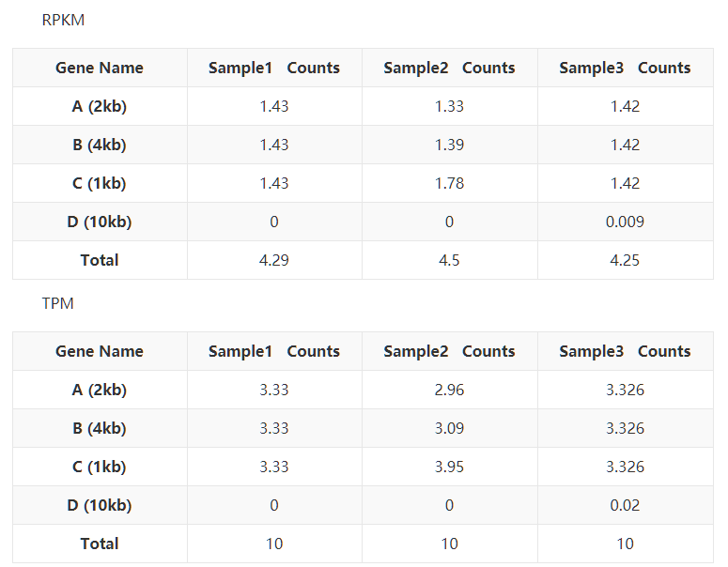Click the RPKM total value 4.29
Viewport: 728px width, 567px height.
click(274, 260)
